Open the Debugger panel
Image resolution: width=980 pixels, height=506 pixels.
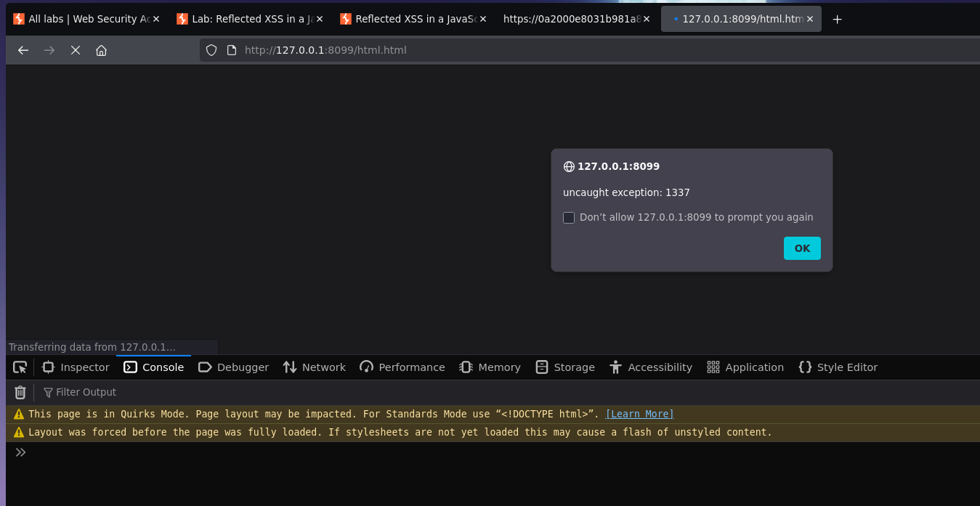tap(233, 367)
